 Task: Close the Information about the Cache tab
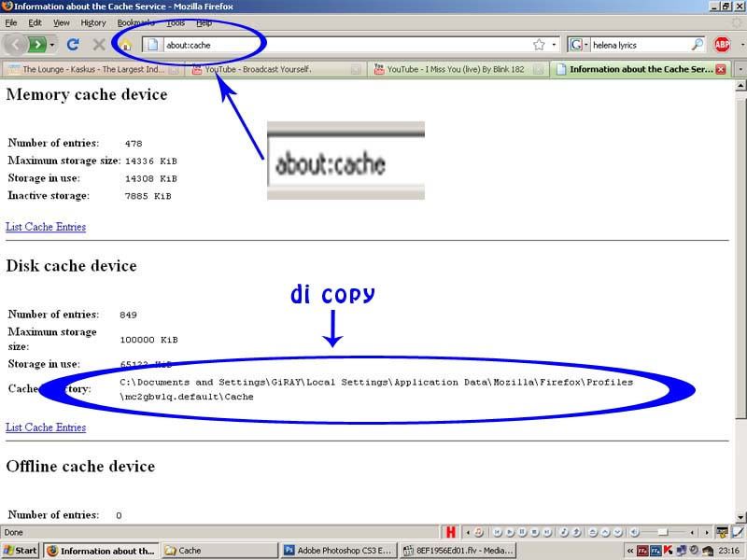pyautogui.click(x=721, y=69)
